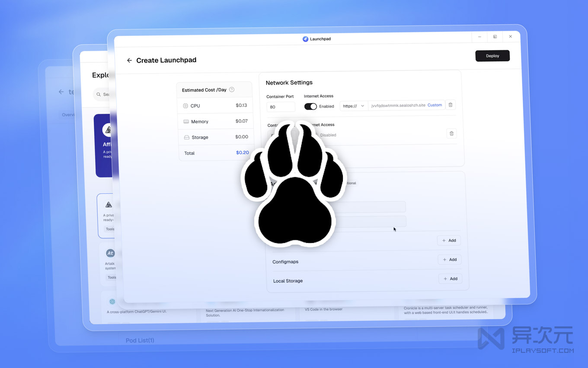
Task: Delete the first network port row
Action: tap(451, 105)
